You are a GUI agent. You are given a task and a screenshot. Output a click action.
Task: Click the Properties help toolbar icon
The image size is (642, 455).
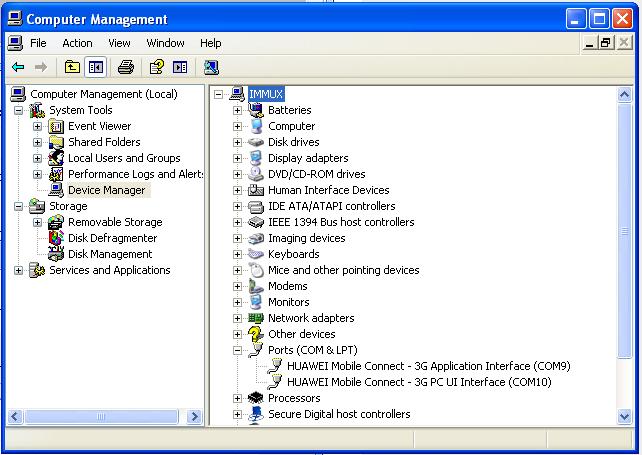(157, 67)
